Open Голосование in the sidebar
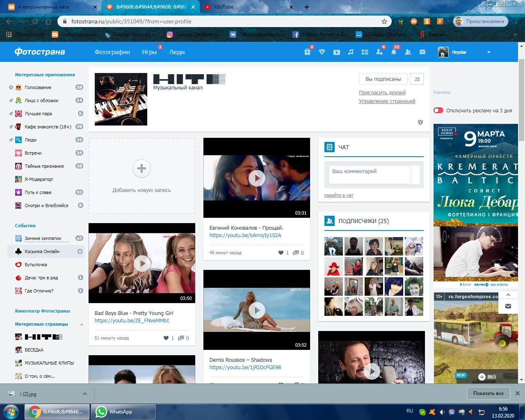This screenshot has width=525, height=420. coord(38,87)
